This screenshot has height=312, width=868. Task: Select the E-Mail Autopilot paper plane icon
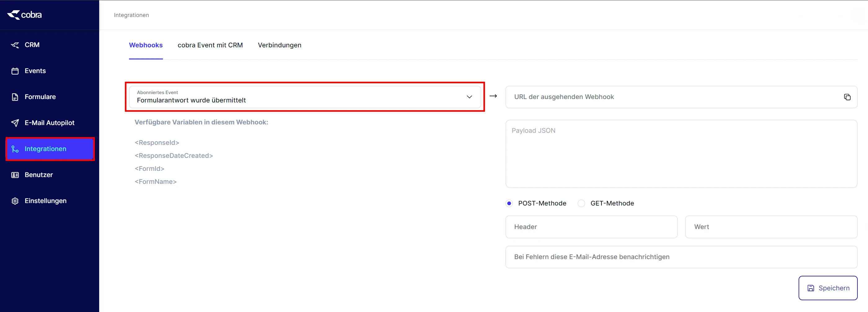coord(15,123)
